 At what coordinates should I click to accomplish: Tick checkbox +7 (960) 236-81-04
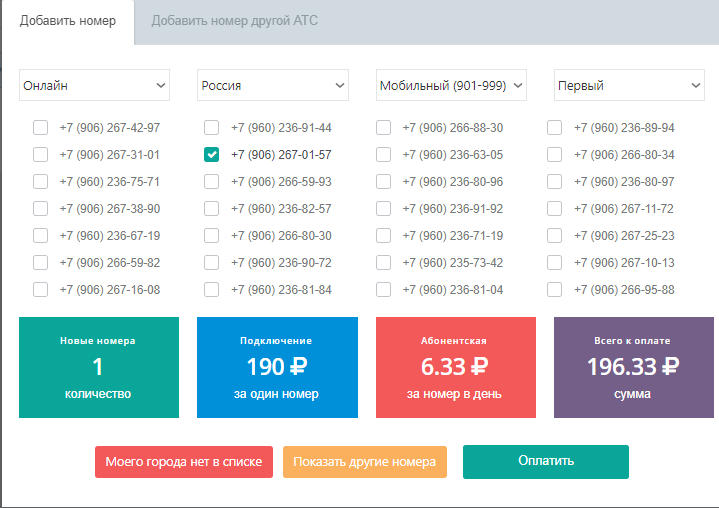383,290
